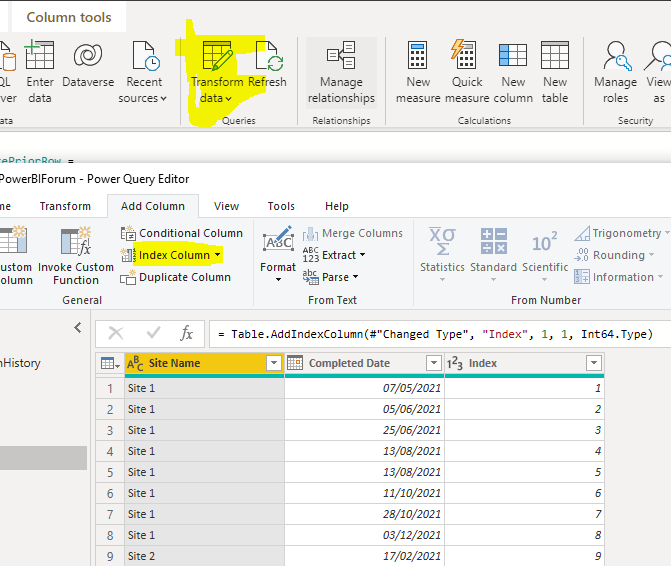Open Transform data in Power BI ribbon
The image size is (671, 566).
pyautogui.click(x=217, y=73)
